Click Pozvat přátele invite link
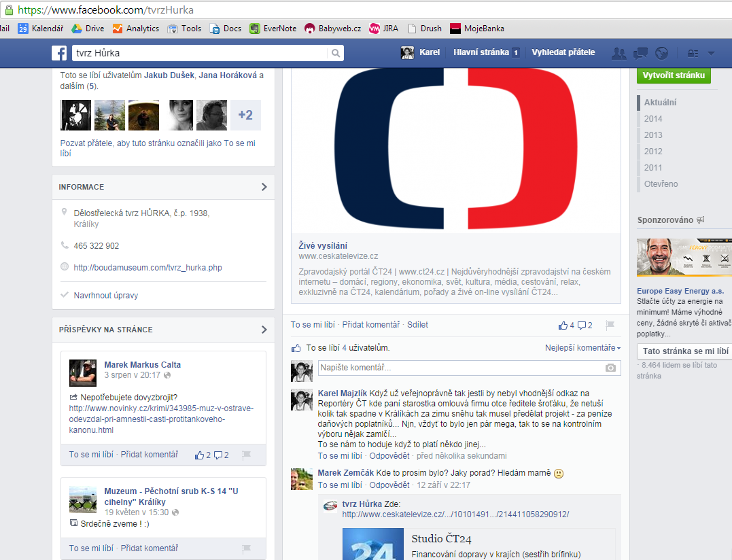 tap(158, 148)
